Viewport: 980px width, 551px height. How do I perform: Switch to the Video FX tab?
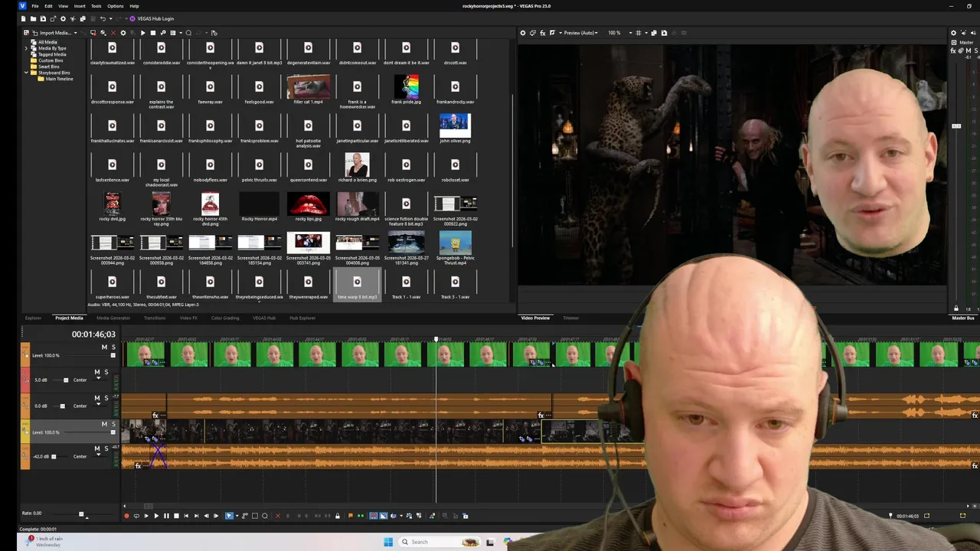pyautogui.click(x=188, y=318)
